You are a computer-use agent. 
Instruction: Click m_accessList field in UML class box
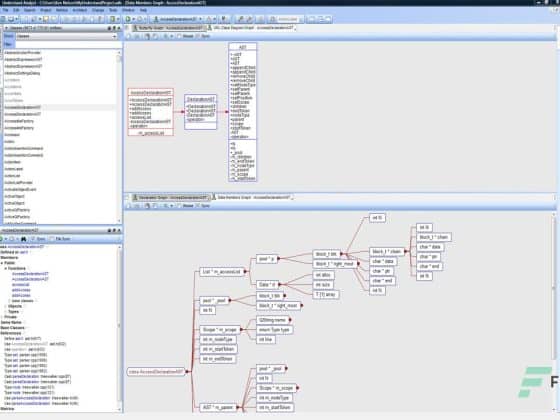point(151,133)
